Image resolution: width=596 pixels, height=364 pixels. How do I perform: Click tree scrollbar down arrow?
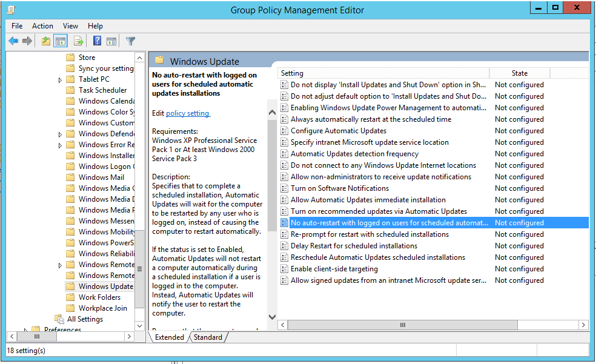coord(139,326)
